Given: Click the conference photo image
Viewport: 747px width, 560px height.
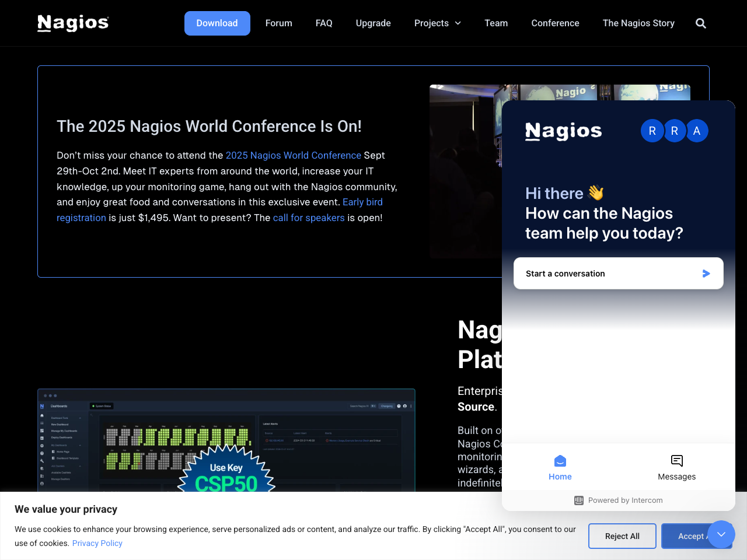Looking at the screenshot, I should 466,171.
